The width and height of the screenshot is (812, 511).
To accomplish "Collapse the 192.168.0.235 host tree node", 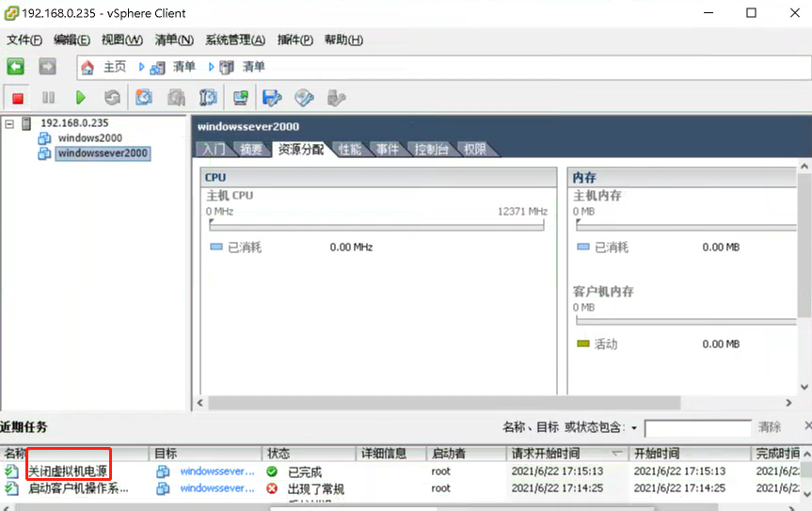I will pos(9,123).
